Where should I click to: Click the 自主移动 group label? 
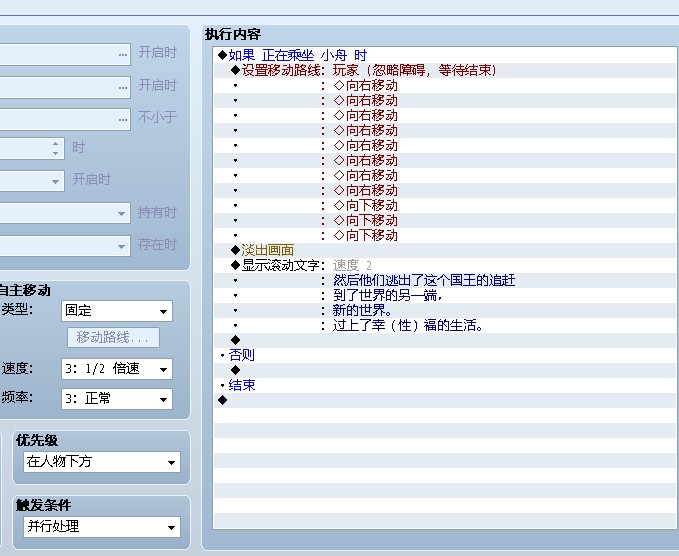tap(24, 290)
